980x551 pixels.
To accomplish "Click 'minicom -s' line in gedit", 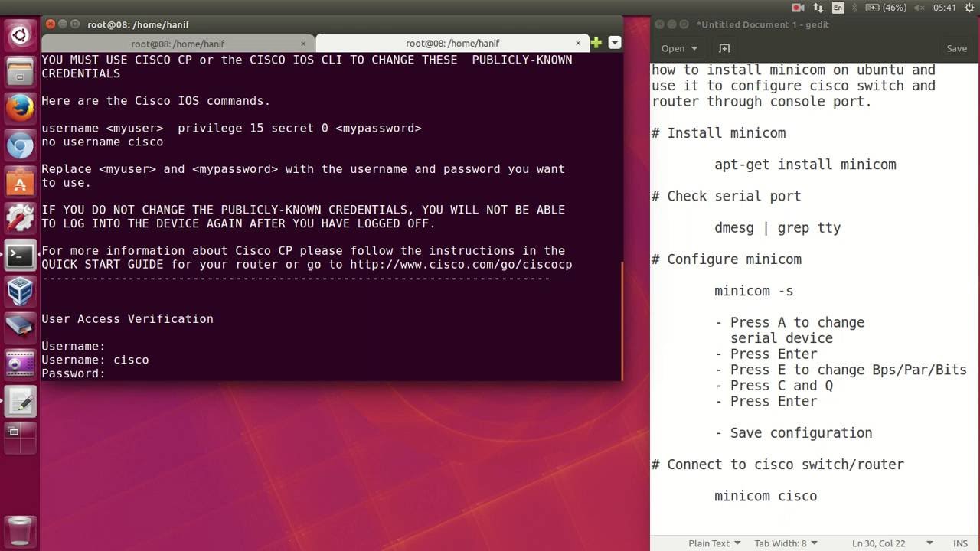I will [753, 291].
